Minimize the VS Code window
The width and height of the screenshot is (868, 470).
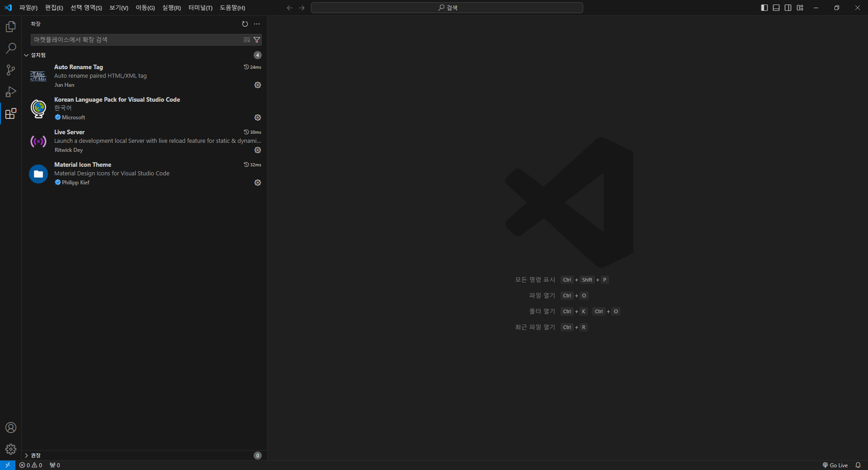coord(816,8)
